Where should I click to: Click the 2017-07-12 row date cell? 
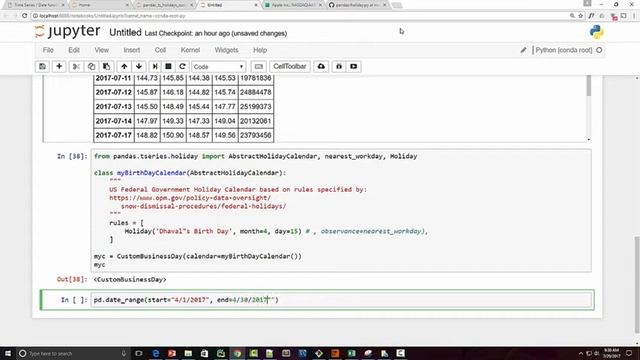click(114, 92)
